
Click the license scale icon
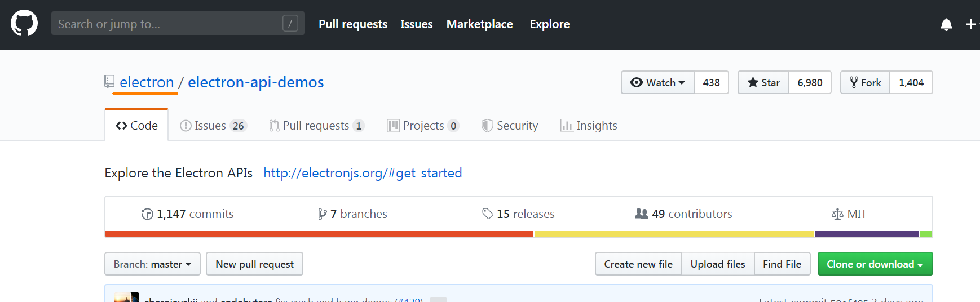837,214
